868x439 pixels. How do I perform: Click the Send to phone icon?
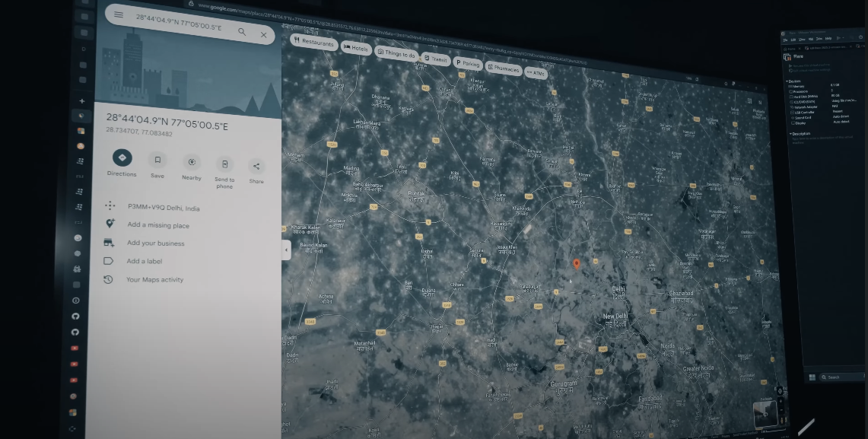click(x=224, y=164)
